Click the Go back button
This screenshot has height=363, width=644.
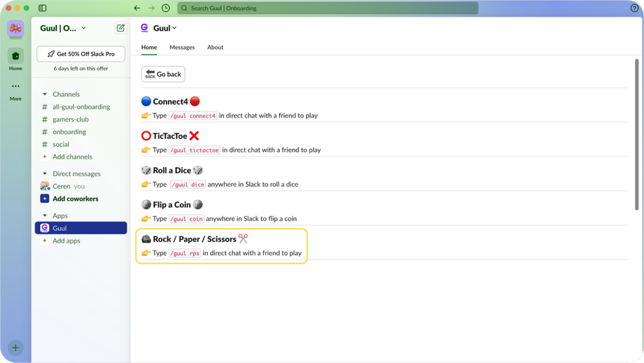click(x=163, y=74)
